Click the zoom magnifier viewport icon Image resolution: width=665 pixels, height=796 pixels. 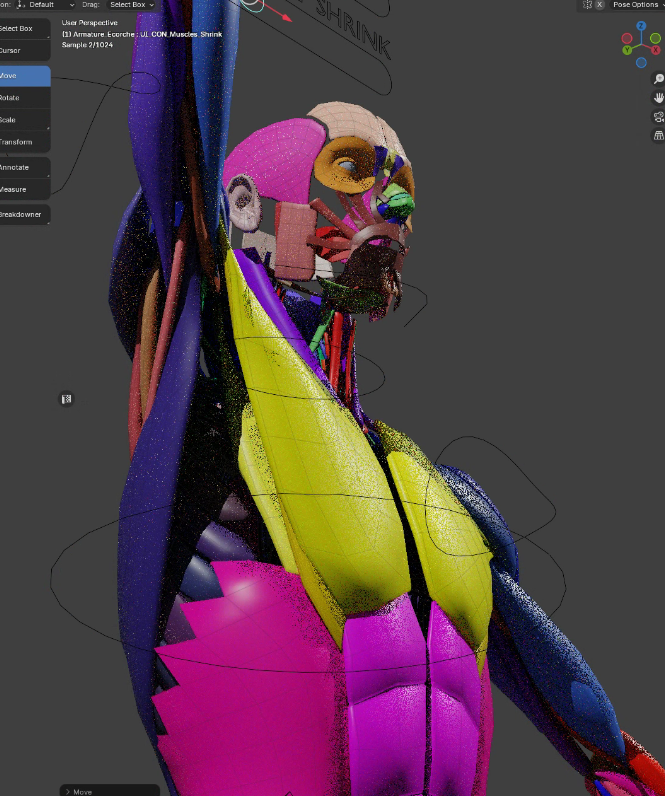click(658, 79)
